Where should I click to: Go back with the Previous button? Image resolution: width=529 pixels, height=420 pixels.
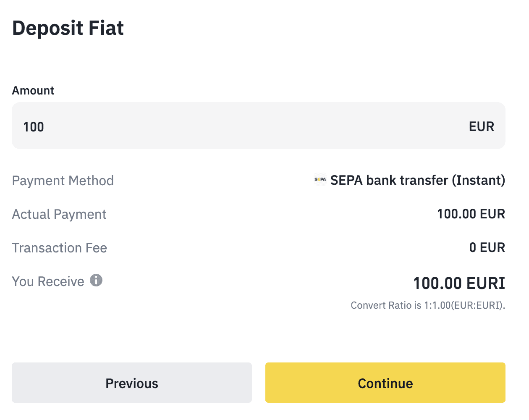[132, 383]
